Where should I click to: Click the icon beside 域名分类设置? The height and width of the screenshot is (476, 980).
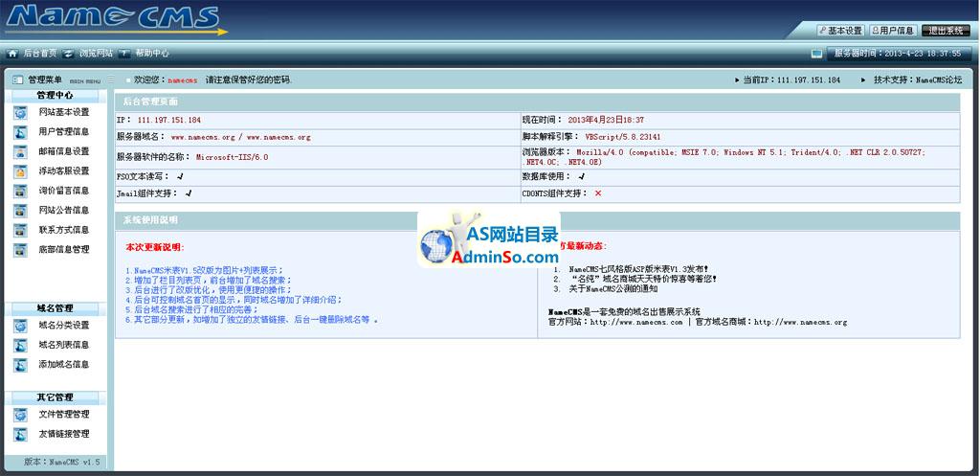coord(21,326)
